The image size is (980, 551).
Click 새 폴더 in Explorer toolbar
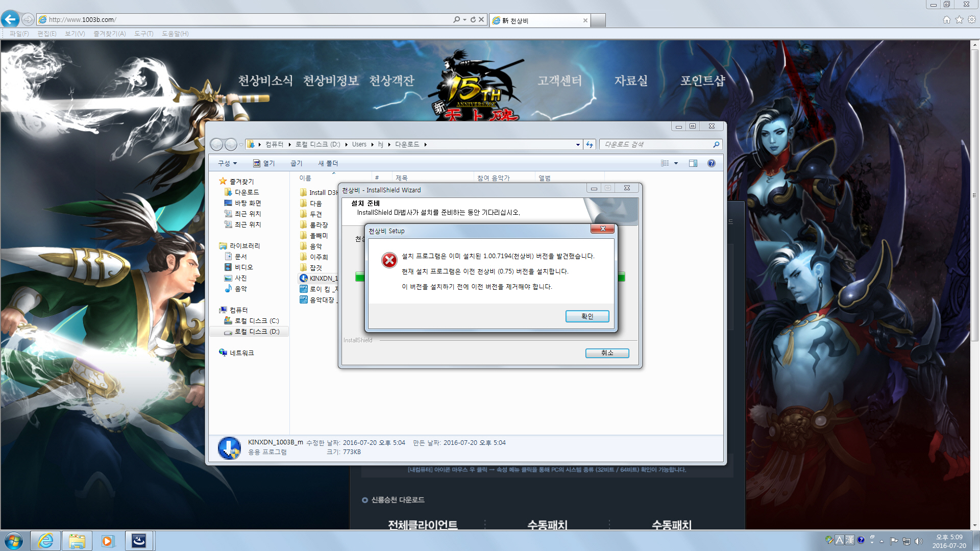pos(328,163)
